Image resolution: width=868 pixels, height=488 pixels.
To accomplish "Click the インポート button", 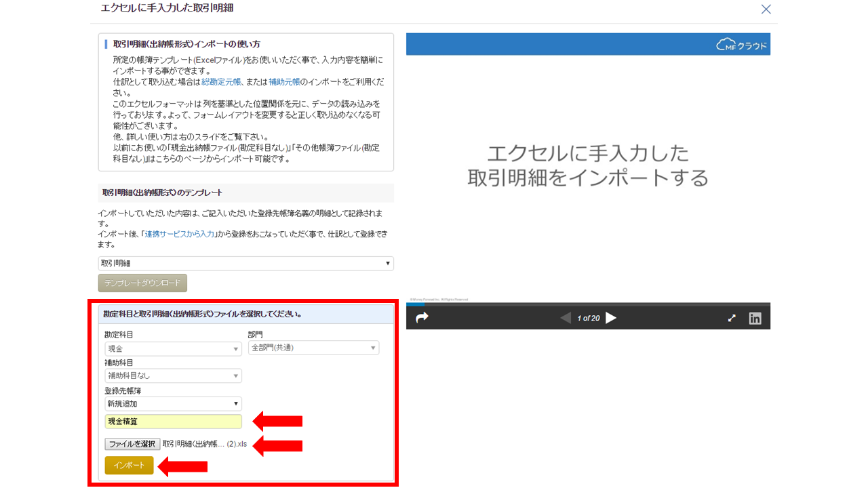I will click(129, 466).
